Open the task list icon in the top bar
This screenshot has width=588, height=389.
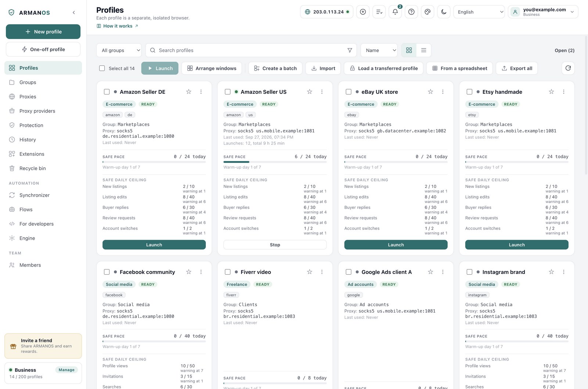[x=379, y=12]
